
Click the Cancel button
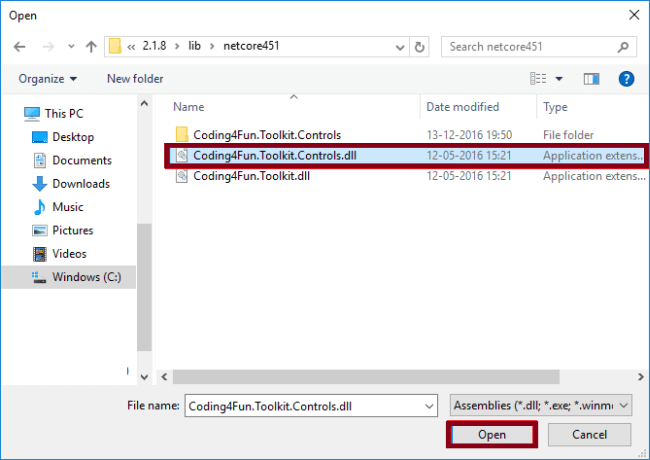tap(589, 434)
